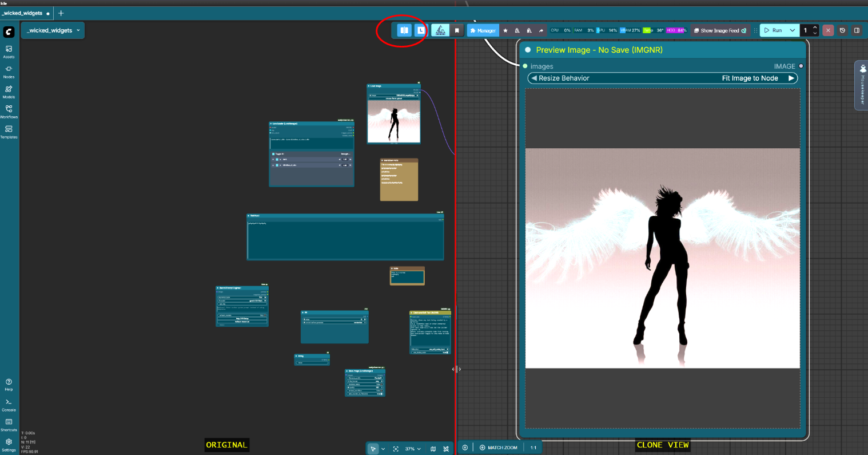Toggle the split clone view button
Screen dimensions: 868x455
(x=404, y=30)
